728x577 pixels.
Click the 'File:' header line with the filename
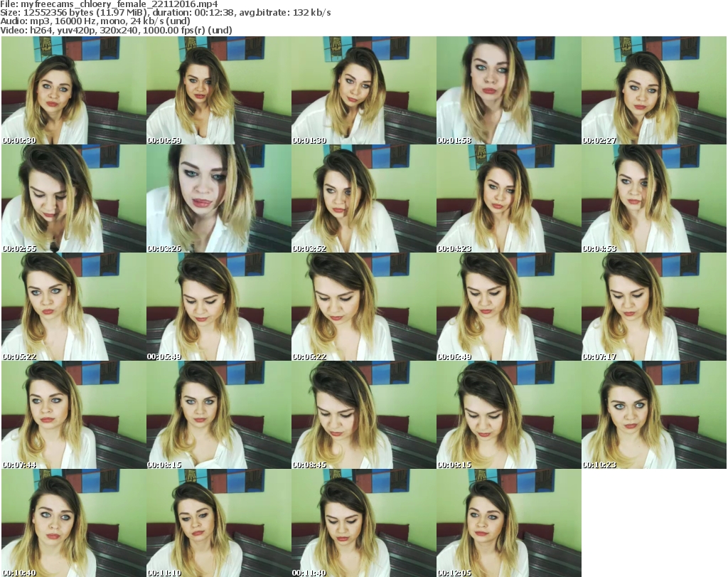[109, 4]
